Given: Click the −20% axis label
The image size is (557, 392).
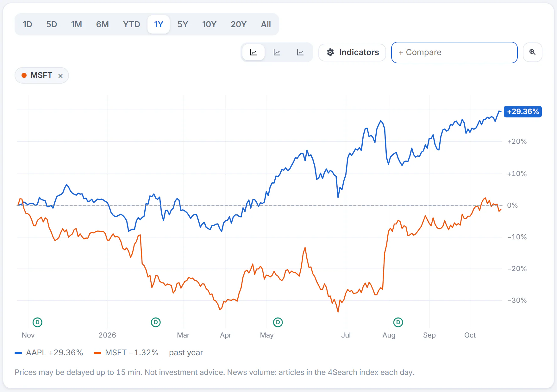Looking at the screenshot, I should (x=517, y=269).
